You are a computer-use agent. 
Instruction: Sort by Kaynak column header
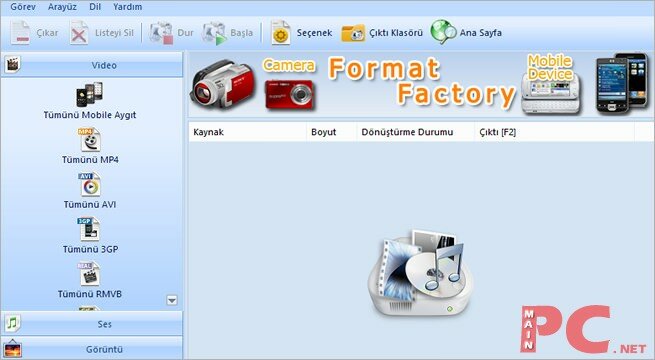(248, 132)
